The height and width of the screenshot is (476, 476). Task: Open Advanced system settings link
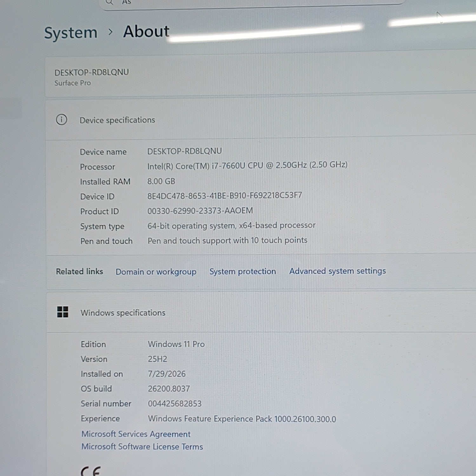coord(337,271)
